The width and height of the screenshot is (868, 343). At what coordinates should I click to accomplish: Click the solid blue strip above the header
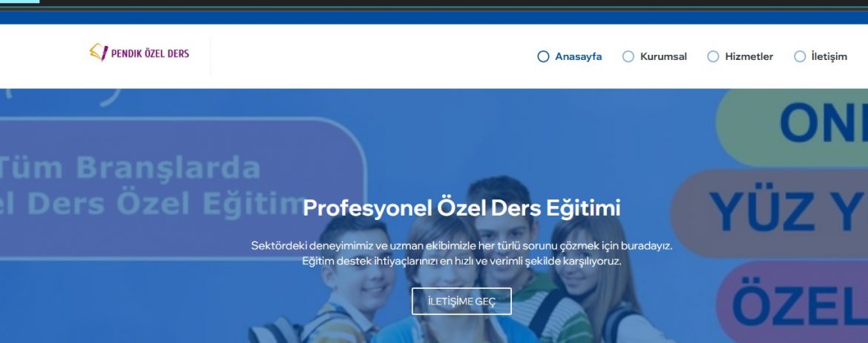point(434,17)
